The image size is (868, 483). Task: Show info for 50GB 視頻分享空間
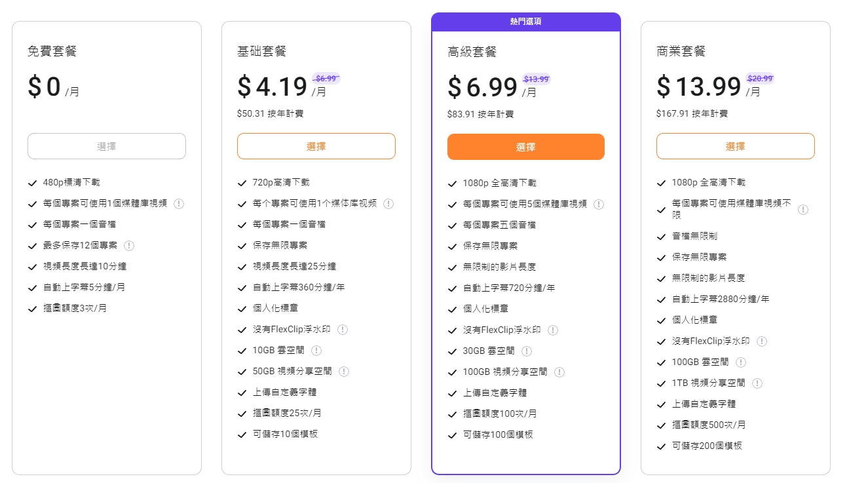(x=344, y=372)
